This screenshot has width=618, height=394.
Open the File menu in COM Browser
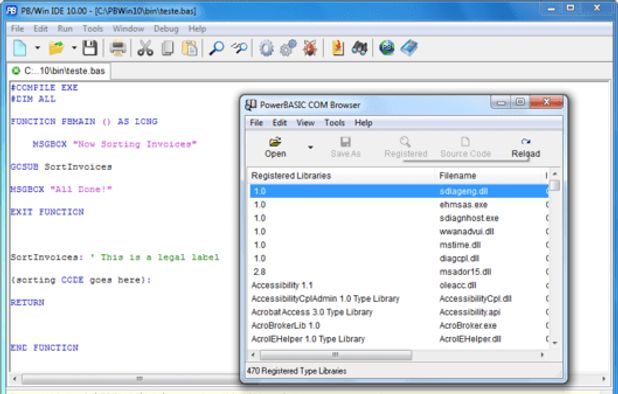pos(256,123)
